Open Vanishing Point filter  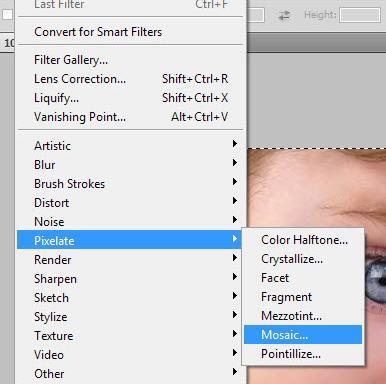tap(130, 117)
